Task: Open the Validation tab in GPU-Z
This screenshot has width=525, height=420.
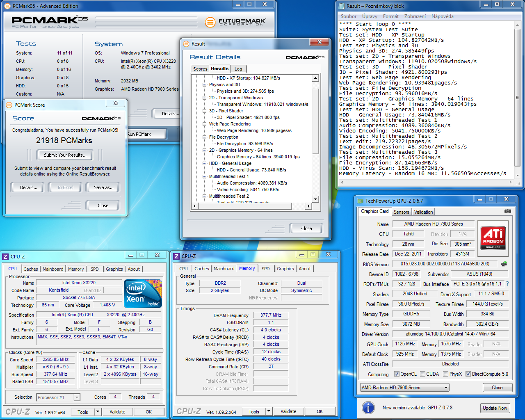Action: point(423,212)
